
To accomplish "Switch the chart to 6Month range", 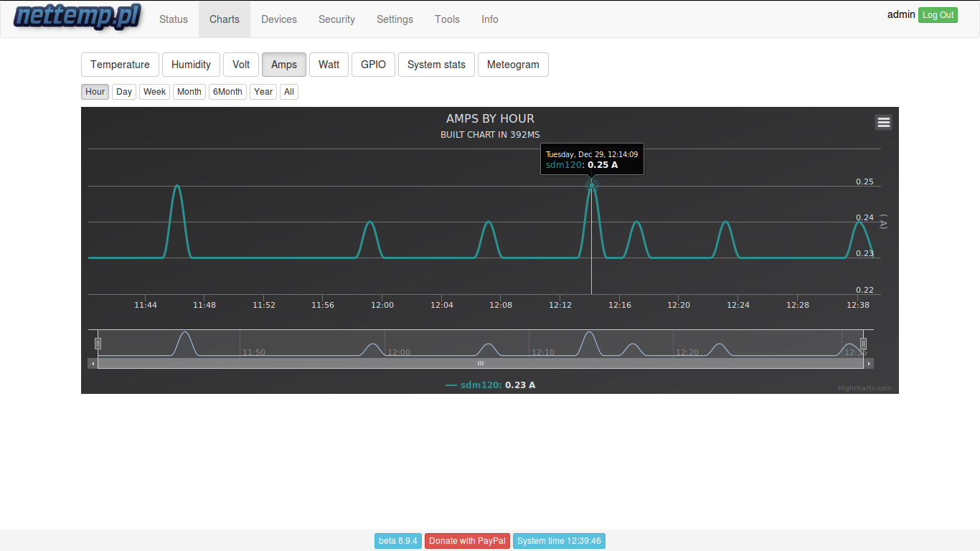I will click(x=227, y=92).
